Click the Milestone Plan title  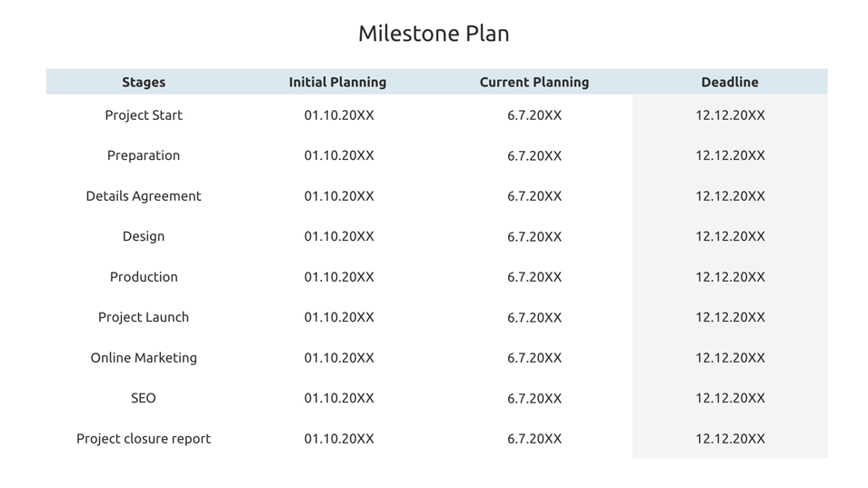[434, 34]
